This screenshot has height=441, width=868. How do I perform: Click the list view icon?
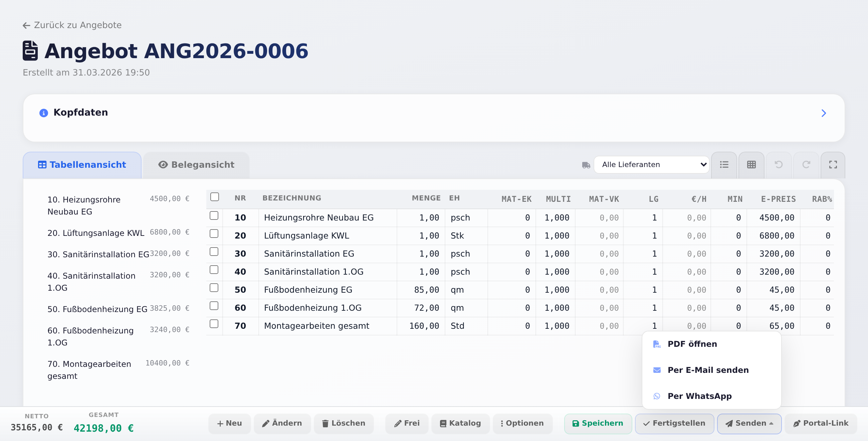[x=724, y=165]
